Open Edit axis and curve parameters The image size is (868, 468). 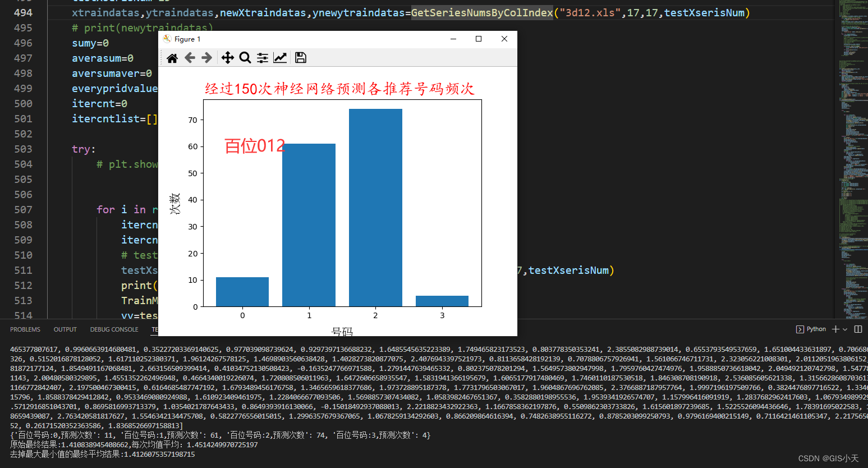click(x=280, y=58)
